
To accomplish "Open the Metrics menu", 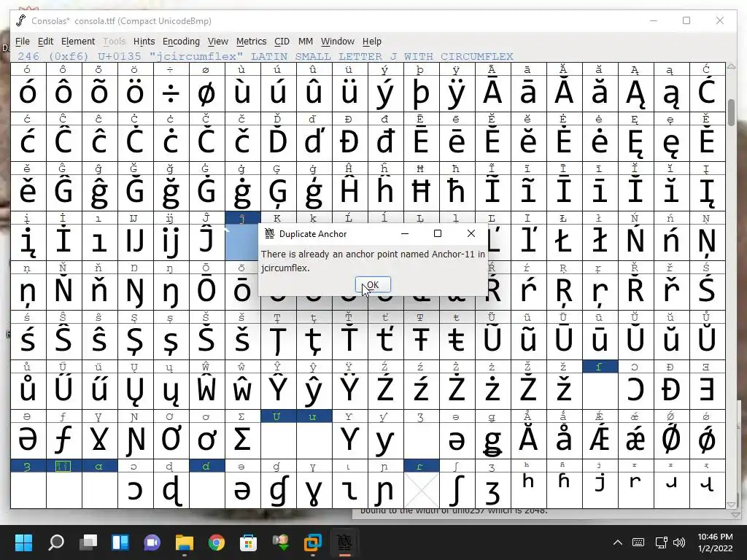I will 251,42.
